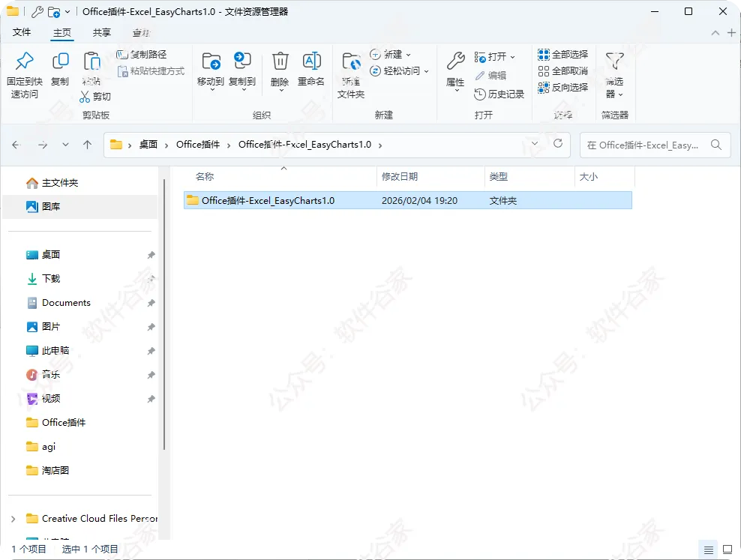The width and height of the screenshot is (741, 560).
Task: Switch to the 主页 ribbon tab
Action: click(62, 32)
